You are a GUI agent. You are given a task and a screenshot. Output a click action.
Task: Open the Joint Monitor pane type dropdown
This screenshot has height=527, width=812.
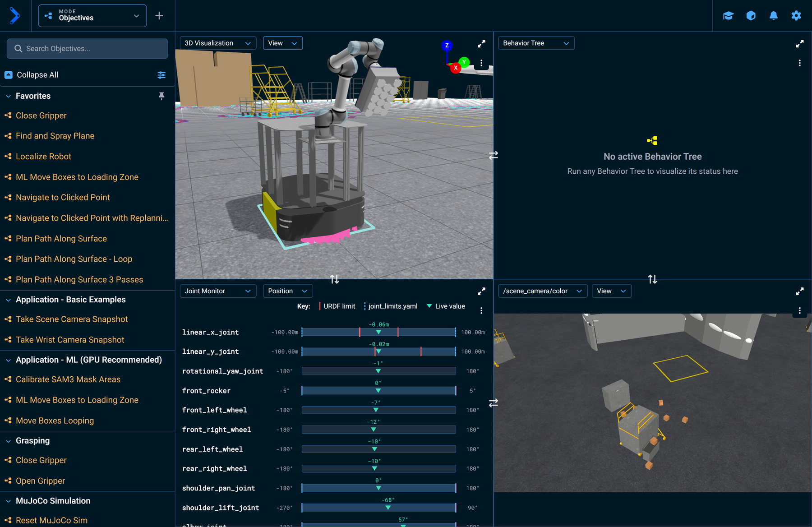pyautogui.click(x=218, y=291)
